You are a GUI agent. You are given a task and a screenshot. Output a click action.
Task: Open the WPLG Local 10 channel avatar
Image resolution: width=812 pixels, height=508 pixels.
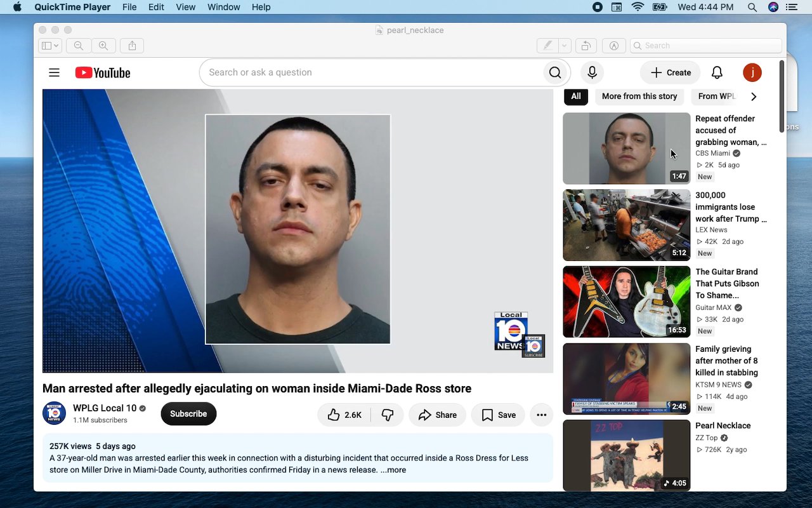tap(54, 413)
